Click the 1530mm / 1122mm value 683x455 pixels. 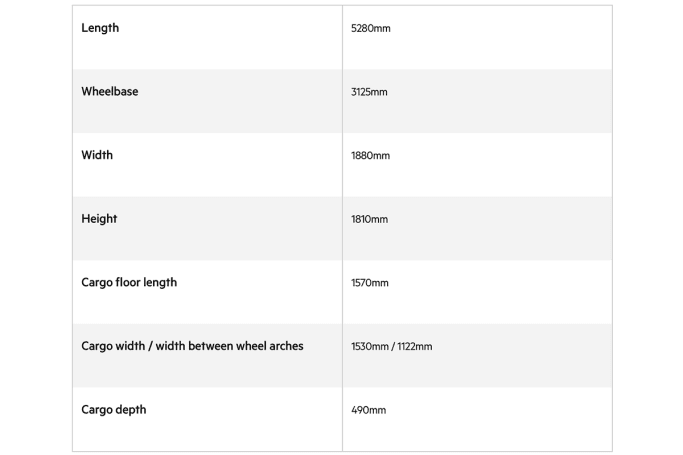[x=392, y=346]
